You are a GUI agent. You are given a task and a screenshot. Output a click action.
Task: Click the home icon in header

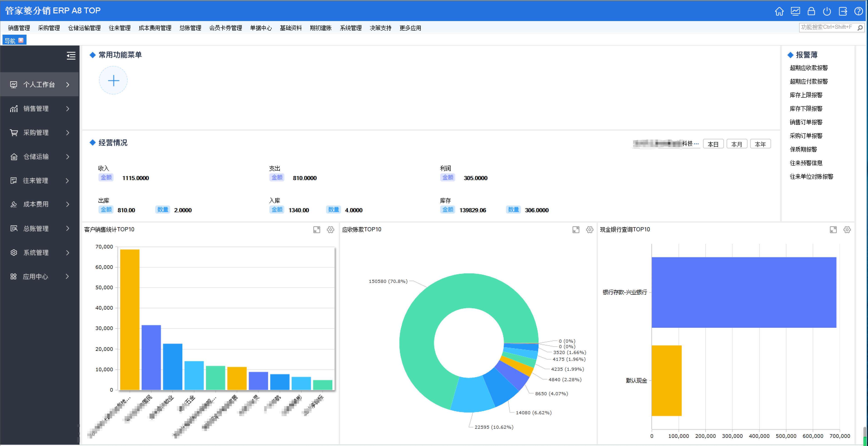779,12
